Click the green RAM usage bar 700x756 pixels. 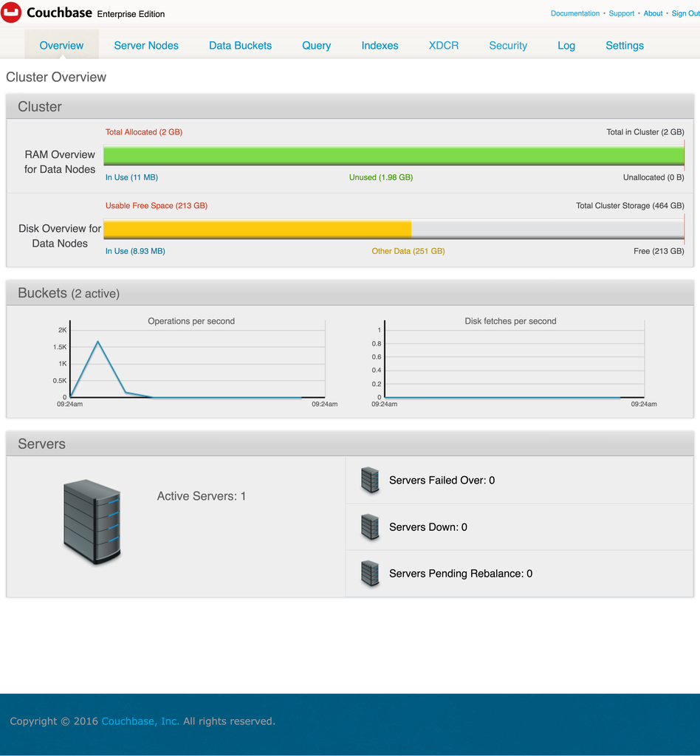coord(394,156)
